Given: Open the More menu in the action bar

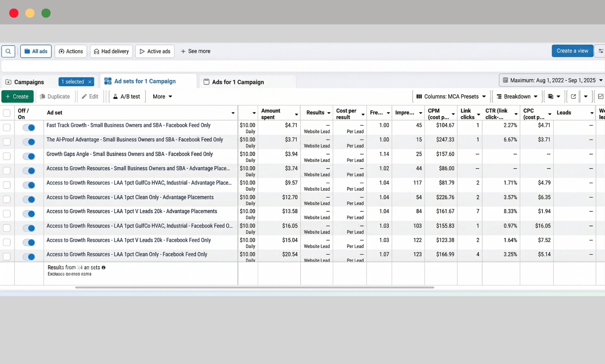Looking at the screenshot, I should pyautogui.click(x=161, y=96).
